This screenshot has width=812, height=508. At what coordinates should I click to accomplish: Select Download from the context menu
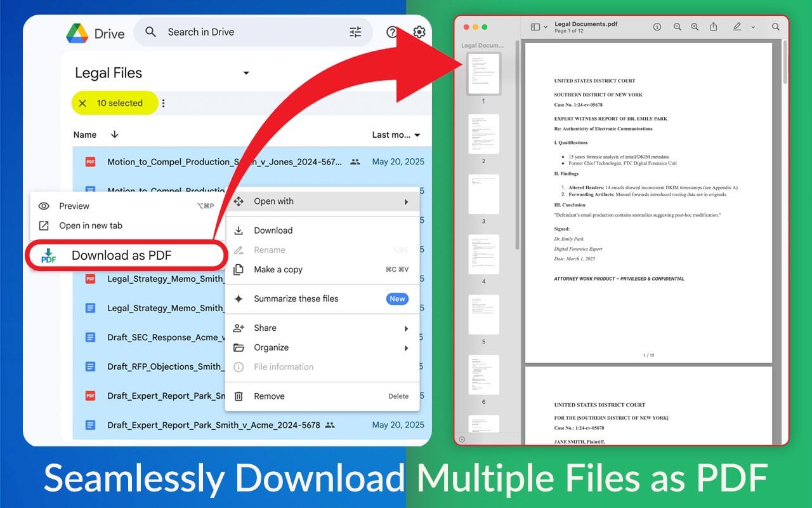coord(273,230)
